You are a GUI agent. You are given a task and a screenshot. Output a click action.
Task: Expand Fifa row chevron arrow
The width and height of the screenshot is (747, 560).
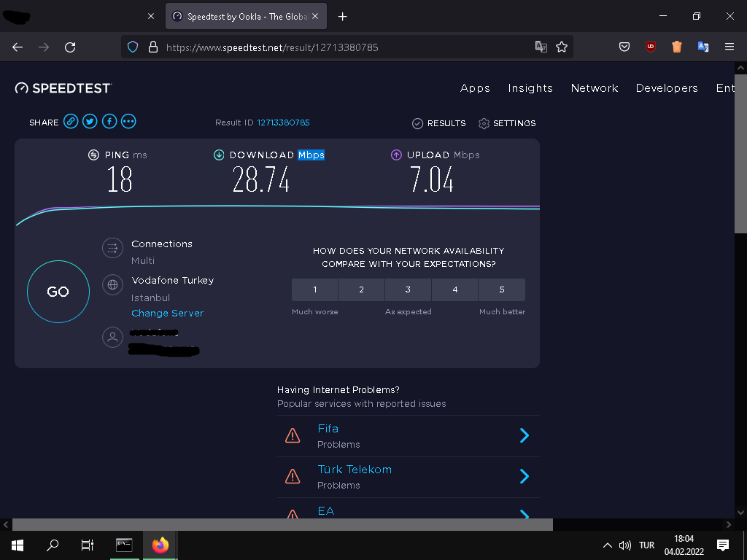tap(524, 435)
